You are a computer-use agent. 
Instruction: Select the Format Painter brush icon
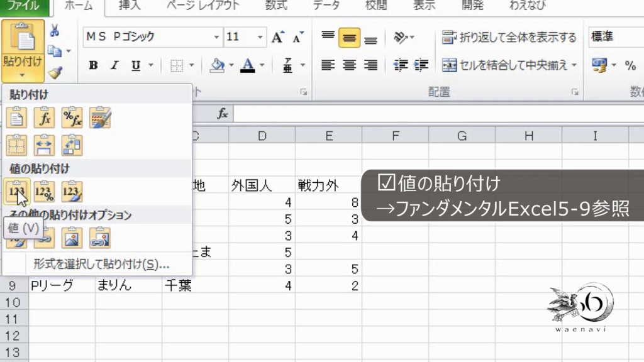[55, 73]
